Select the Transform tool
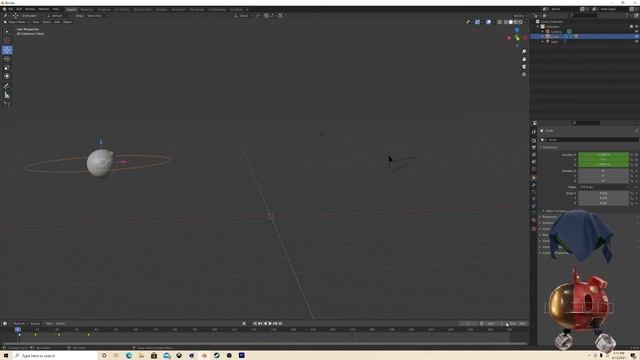 [7, 76]
